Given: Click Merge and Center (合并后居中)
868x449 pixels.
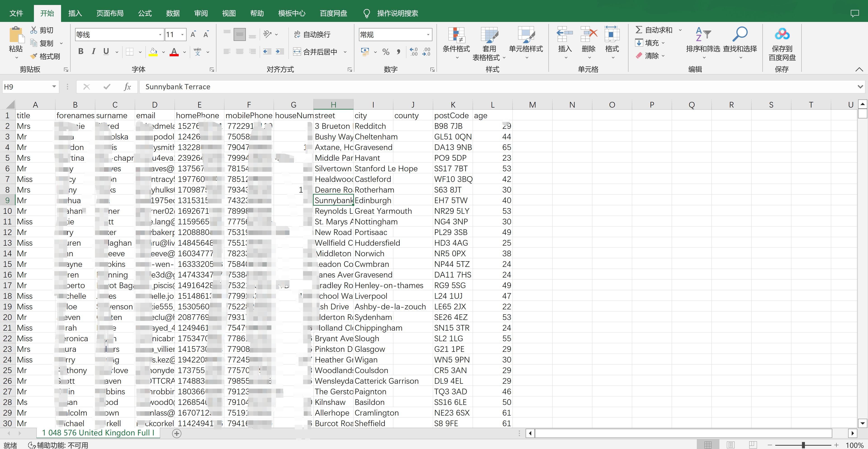Looking at the screenshot, I should click(x=315, y=52).
